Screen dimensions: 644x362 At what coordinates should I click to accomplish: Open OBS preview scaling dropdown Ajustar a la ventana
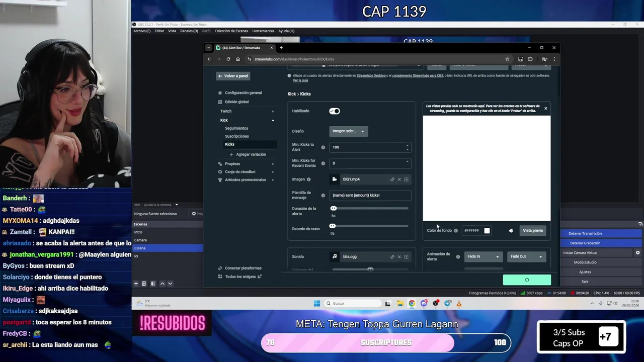tap(161, 205)
